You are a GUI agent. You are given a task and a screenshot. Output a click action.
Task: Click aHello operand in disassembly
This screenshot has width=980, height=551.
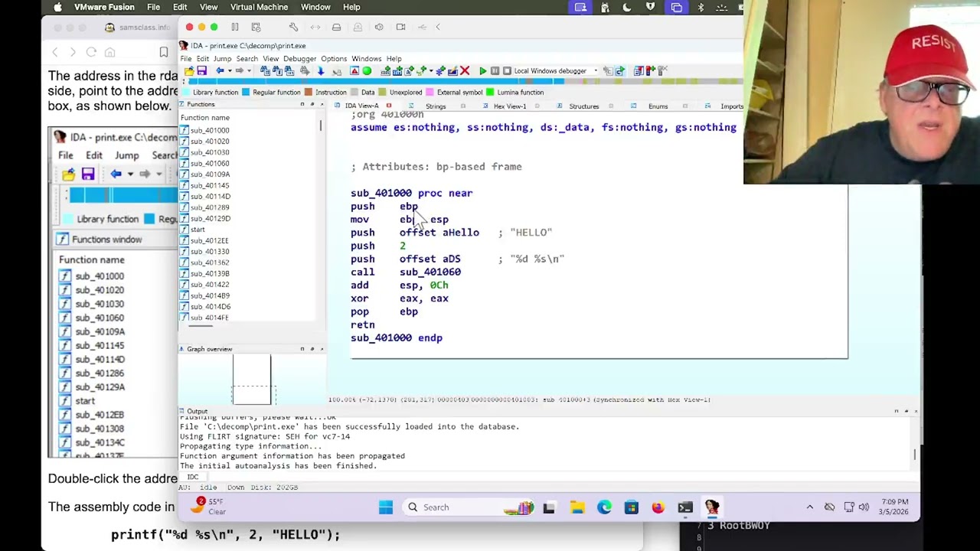point(460,233)
